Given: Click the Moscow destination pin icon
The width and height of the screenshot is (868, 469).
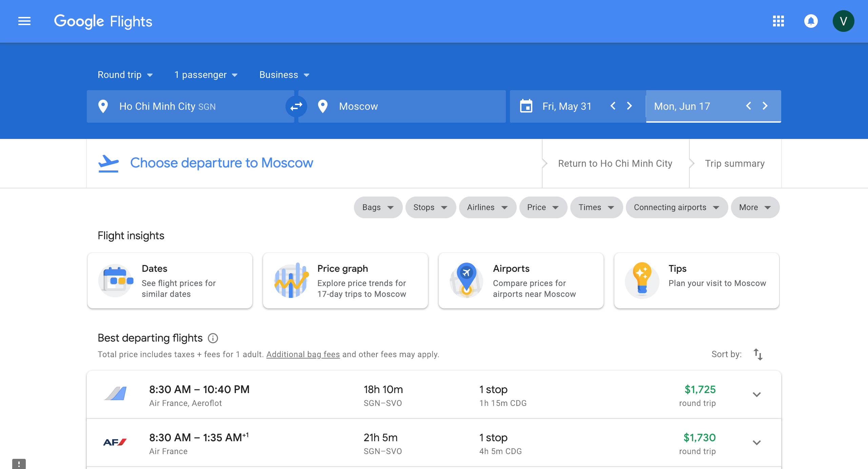Looking at the screenshot, I should point(323,106).
